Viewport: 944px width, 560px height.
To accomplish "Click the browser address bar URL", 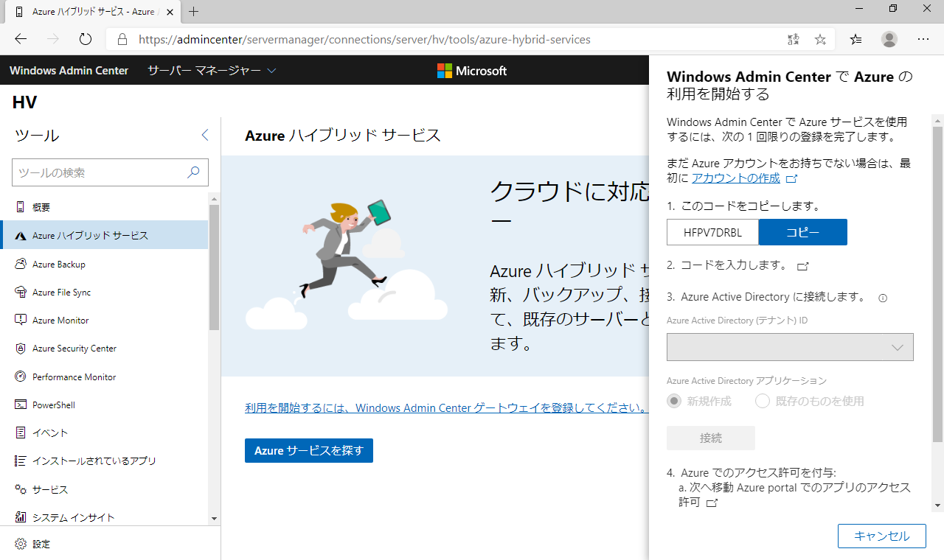I will (x=364, y=39).
